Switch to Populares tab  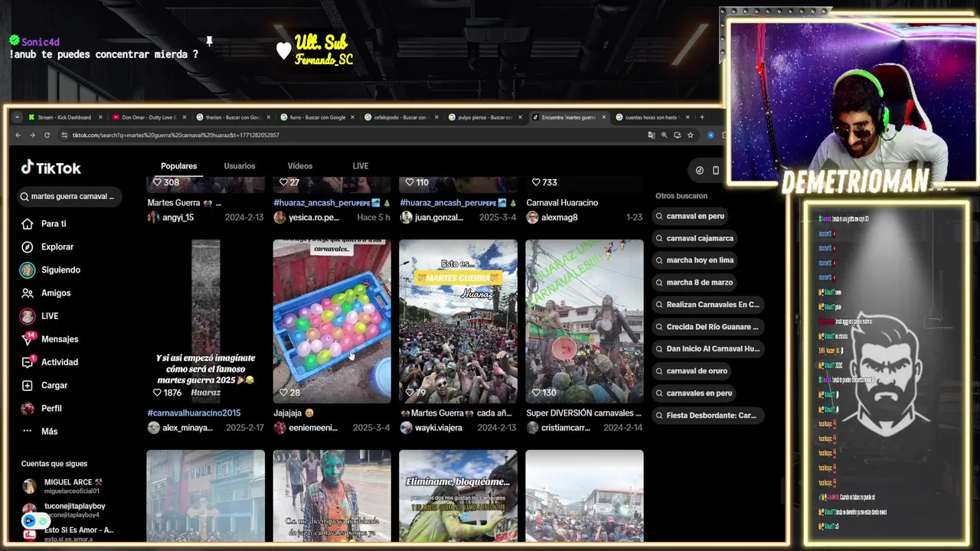(x=178, y=166)
